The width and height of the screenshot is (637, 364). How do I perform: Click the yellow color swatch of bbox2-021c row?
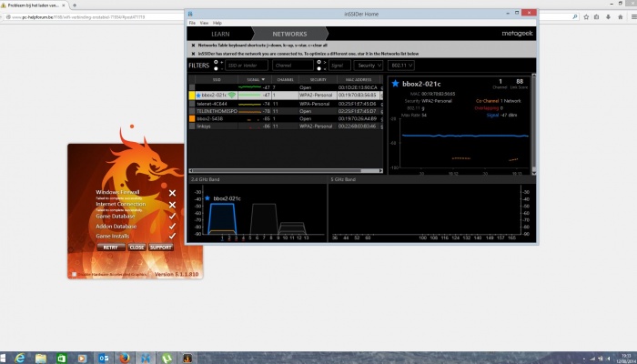(x=192, y=95)
